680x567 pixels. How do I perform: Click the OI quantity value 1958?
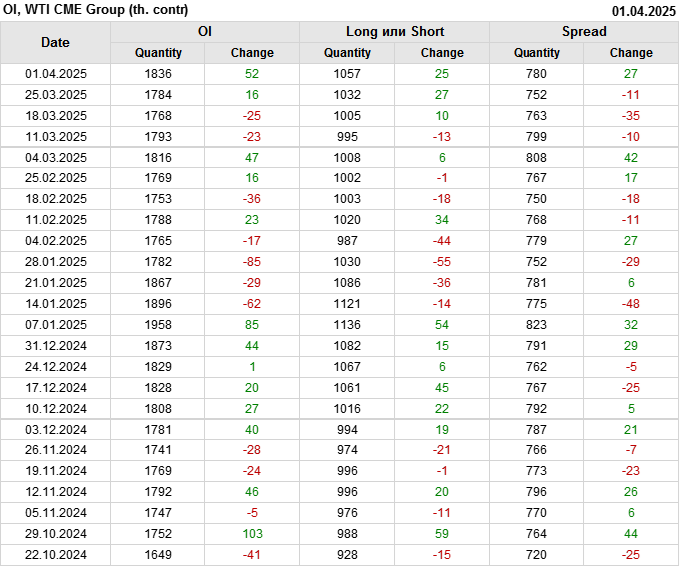click(158, 325)
